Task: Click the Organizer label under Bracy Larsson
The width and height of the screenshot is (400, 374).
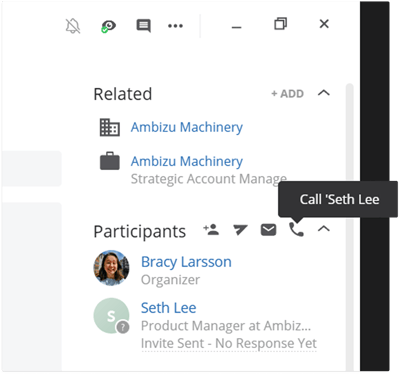Action: pyautogui.click(x=170, y=280)
